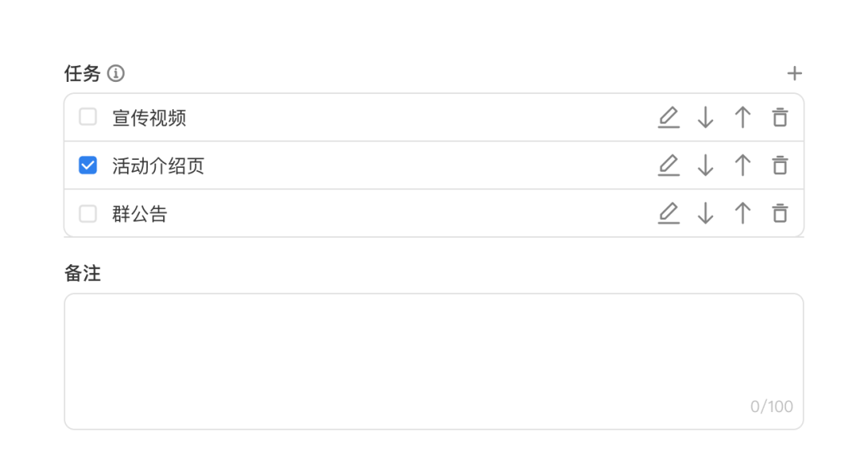The width and height of the screenshot is (868, 449).
Task: Move 群公告 task down
Action: [x=706, y=214]
